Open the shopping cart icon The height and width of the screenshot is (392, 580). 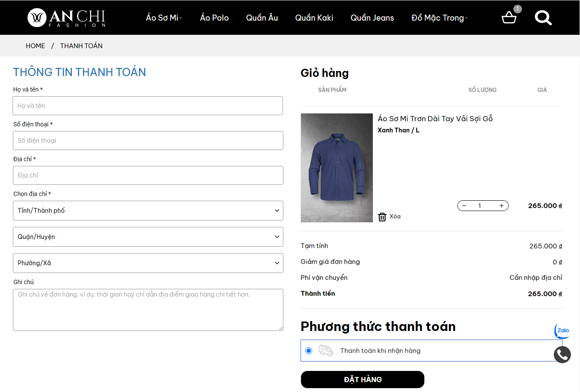click(x=509, y=18)
